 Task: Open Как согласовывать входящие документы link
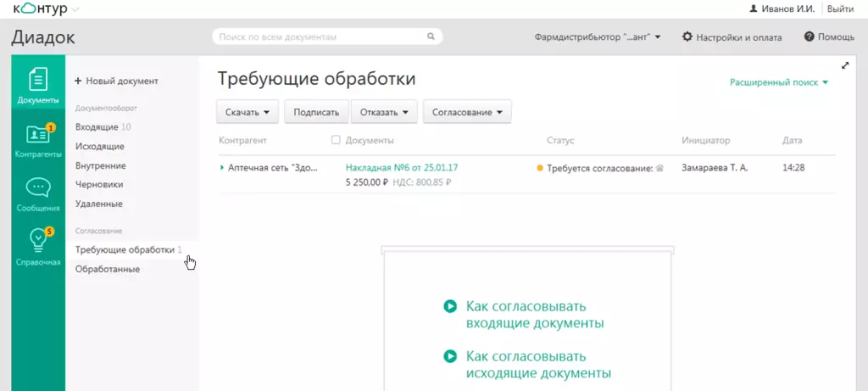coord(535,315)
